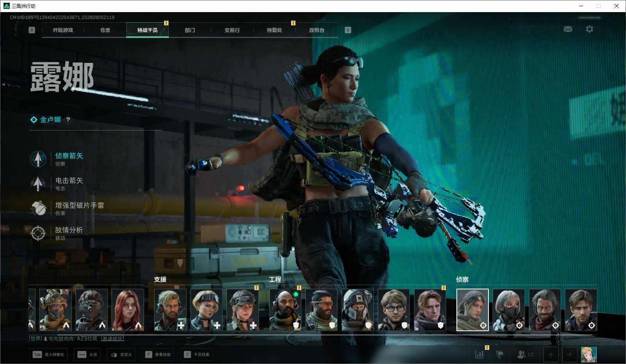Open the friends list icon showing 12
Screen dimensions: 626x364
[x=525, y=355]
